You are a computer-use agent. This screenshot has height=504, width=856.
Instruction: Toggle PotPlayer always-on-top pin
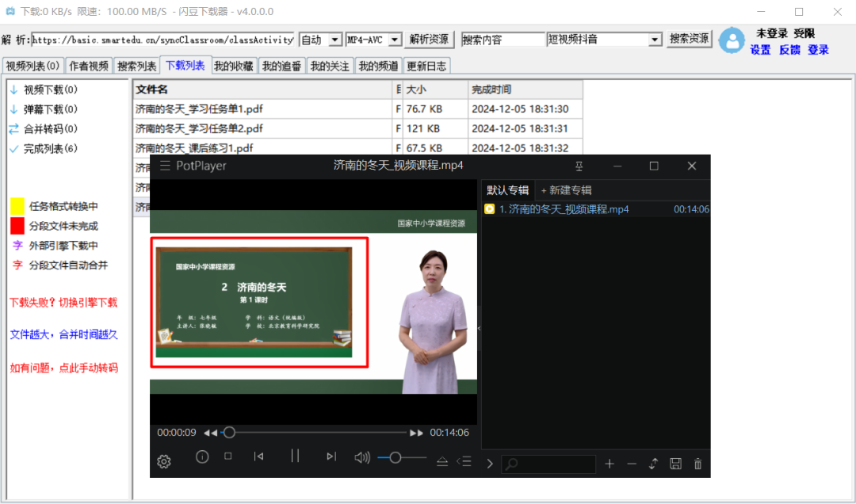click(x=578, y=166)
